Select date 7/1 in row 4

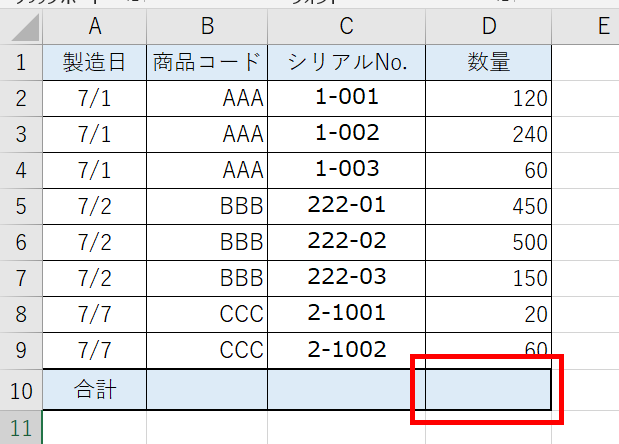click(94, 170)
